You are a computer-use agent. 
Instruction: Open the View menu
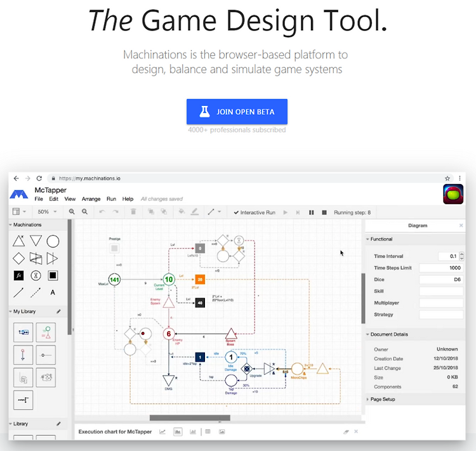(x=70, y=199)
